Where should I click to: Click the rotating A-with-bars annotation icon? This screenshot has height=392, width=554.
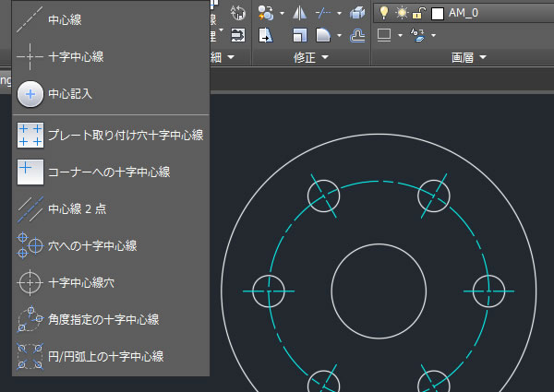[238, 14]
